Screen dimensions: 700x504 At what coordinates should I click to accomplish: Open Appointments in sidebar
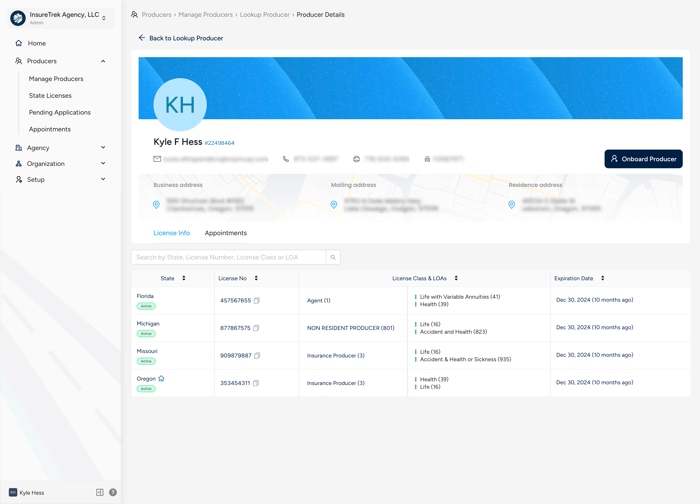pos(50,129)
